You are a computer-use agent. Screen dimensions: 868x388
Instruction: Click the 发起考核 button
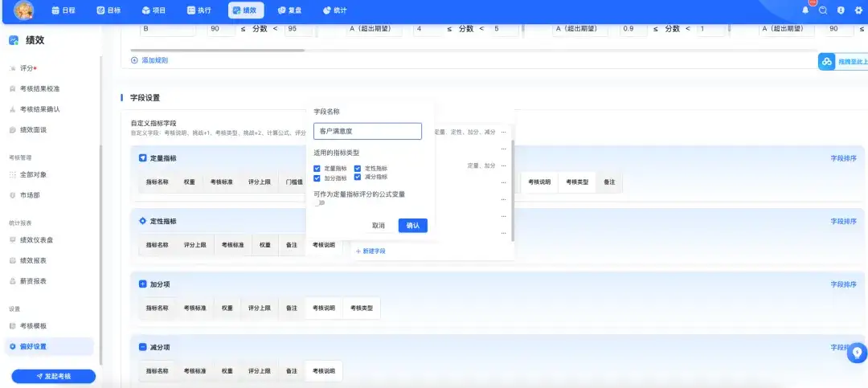point(54,377)
